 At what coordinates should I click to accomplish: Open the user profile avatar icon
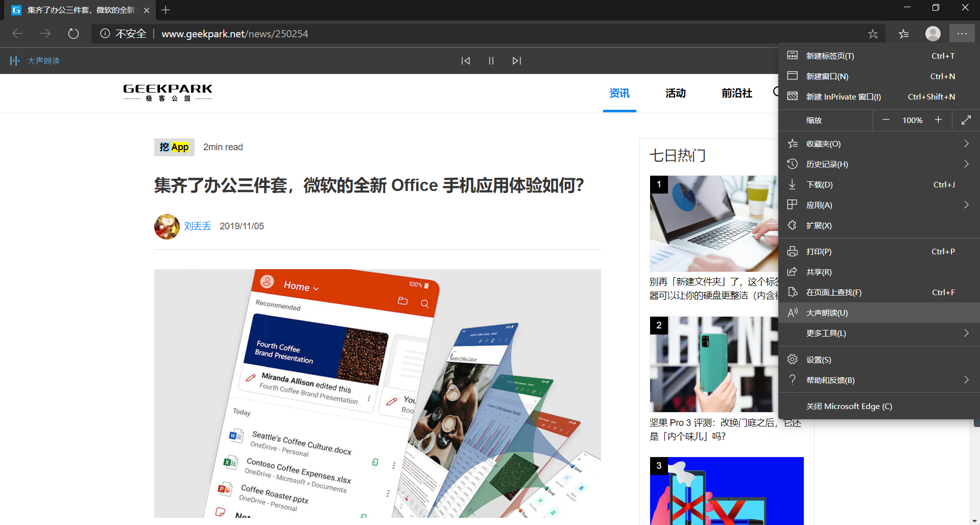(x=933, y=34)
